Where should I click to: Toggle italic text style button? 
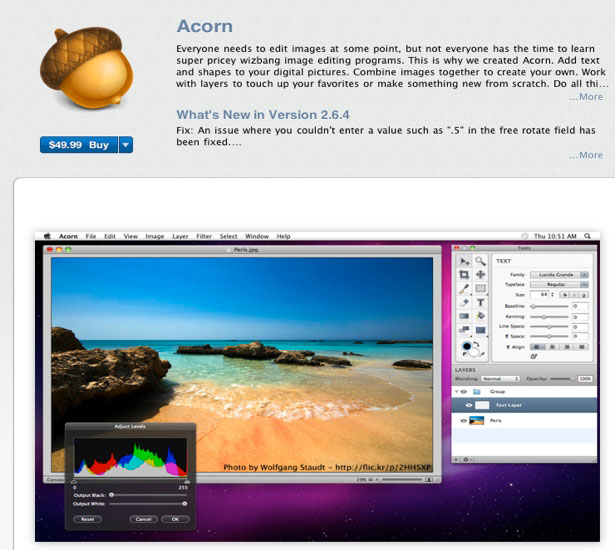coord(575,295)
